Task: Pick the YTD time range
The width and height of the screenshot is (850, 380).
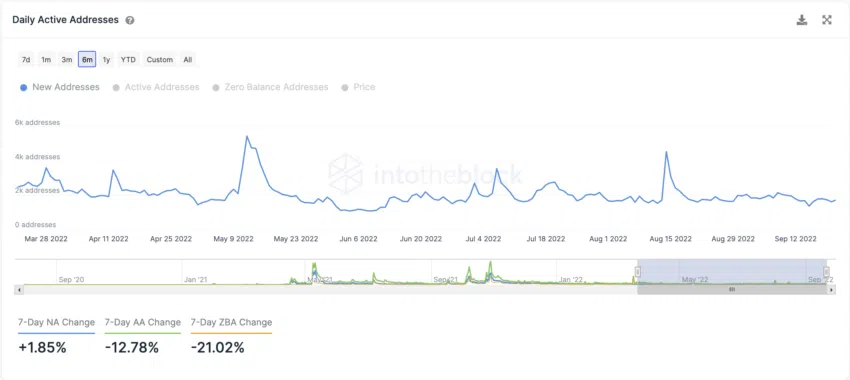Action: (128, 60)
